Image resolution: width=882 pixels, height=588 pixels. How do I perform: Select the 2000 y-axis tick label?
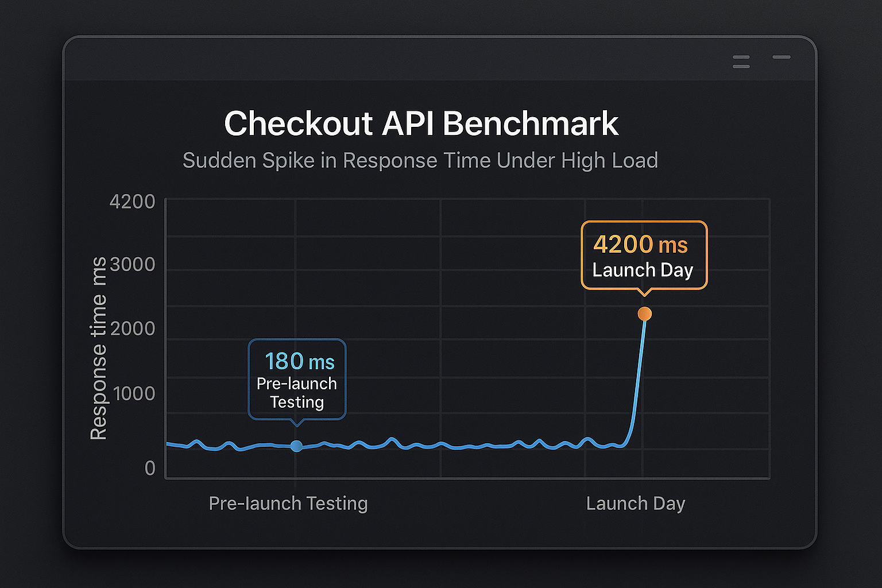pyautogui.click(x=132, y=329)
